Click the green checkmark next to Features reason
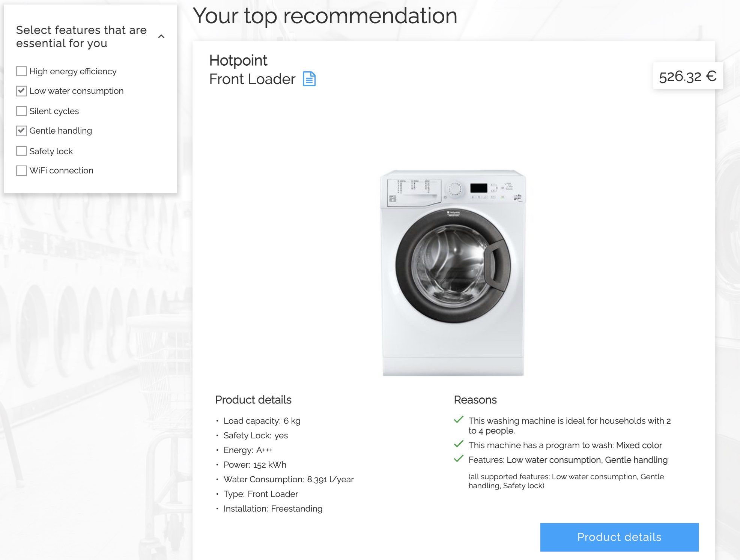740x560 pixels. (x=459, y=459)
